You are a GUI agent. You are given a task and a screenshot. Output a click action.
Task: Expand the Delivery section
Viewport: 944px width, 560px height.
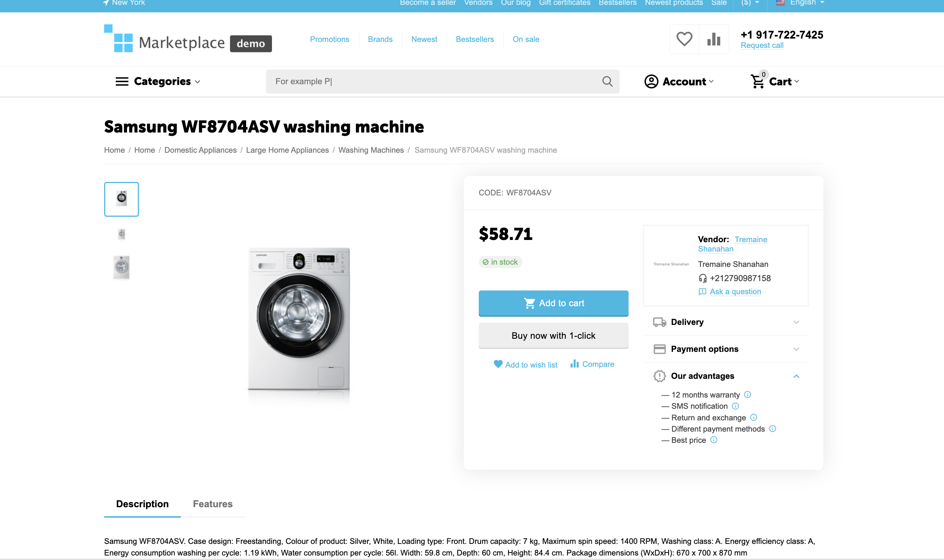coord(725,322)
